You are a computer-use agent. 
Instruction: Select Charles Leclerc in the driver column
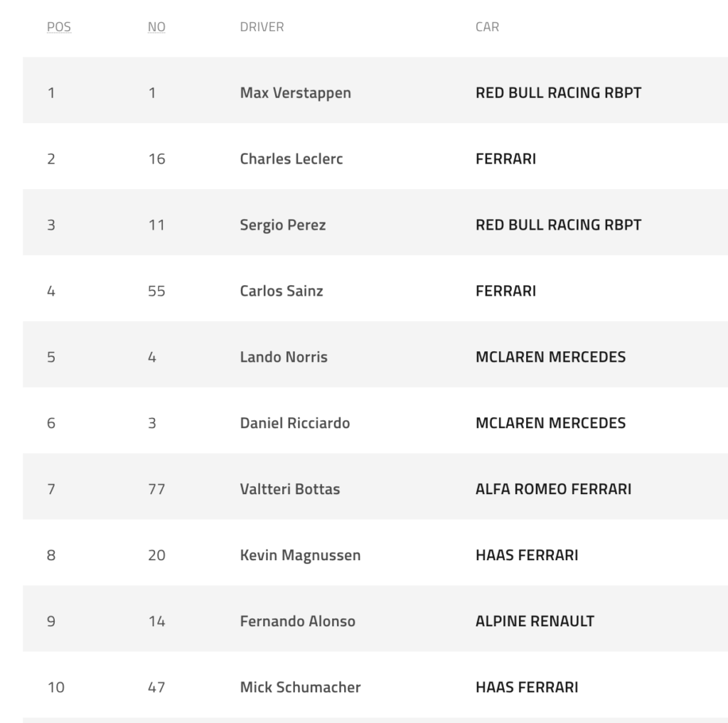click(291, 159)
